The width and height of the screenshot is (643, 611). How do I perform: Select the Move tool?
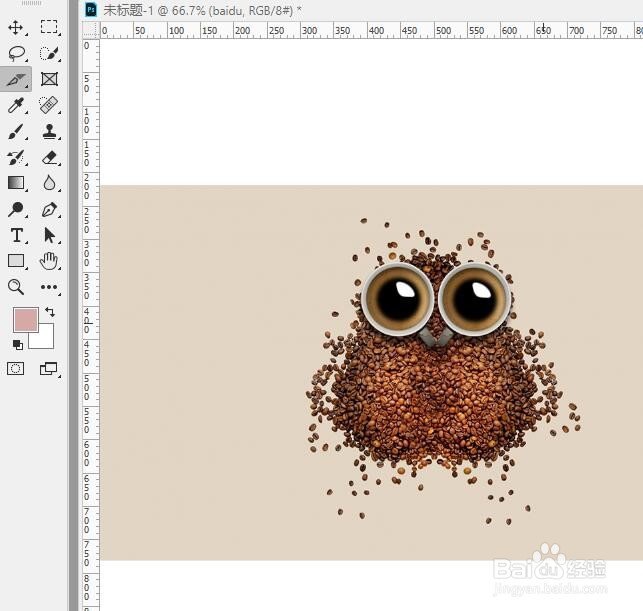(16, 27)
